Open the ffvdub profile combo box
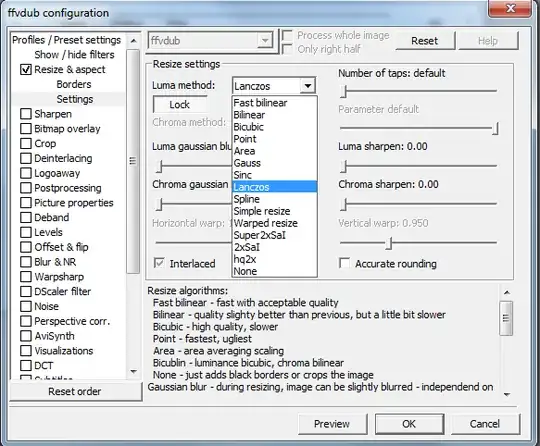540x446 pixels. pos(210,41)
